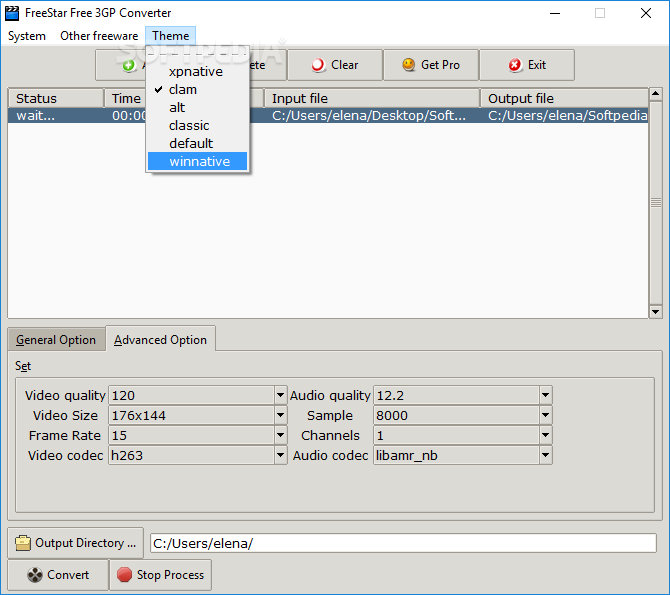Switch to the General Option tab
Viewport: 670px width, 595px height.
click(x=56, y=340)
